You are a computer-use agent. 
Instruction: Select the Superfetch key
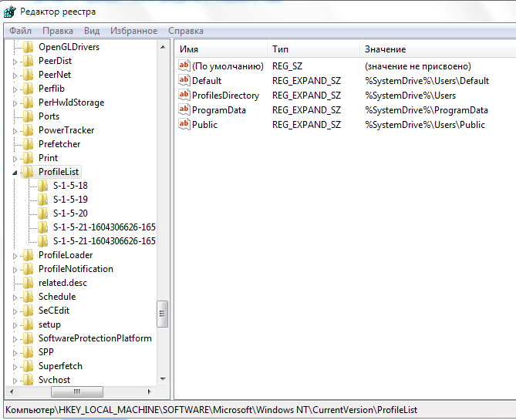(60, 366)
